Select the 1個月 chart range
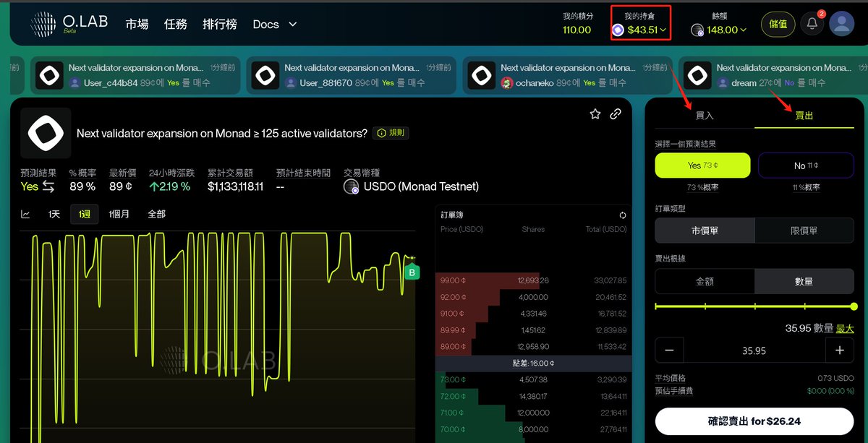Screen dimensions: 868x443 [x=119, y=214]
